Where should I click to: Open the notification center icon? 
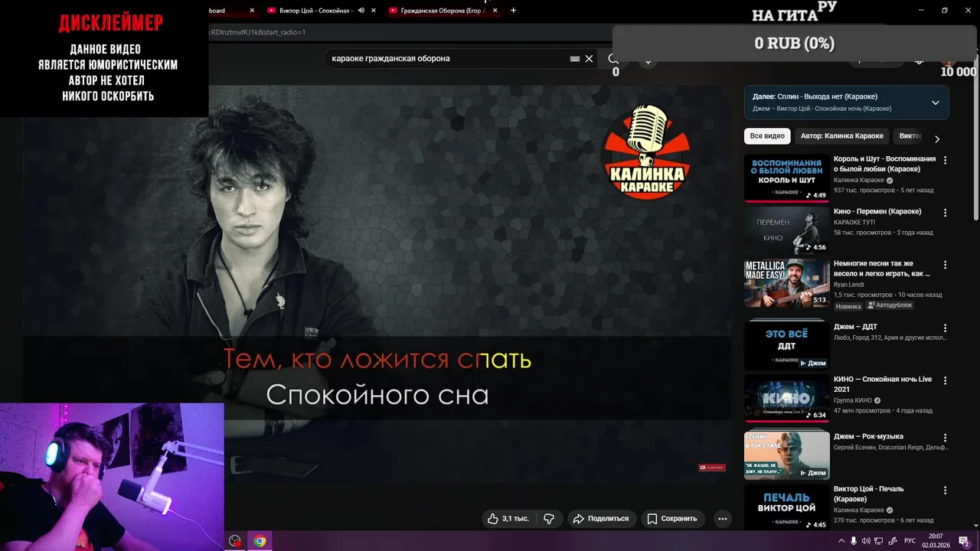coord(965,541)
